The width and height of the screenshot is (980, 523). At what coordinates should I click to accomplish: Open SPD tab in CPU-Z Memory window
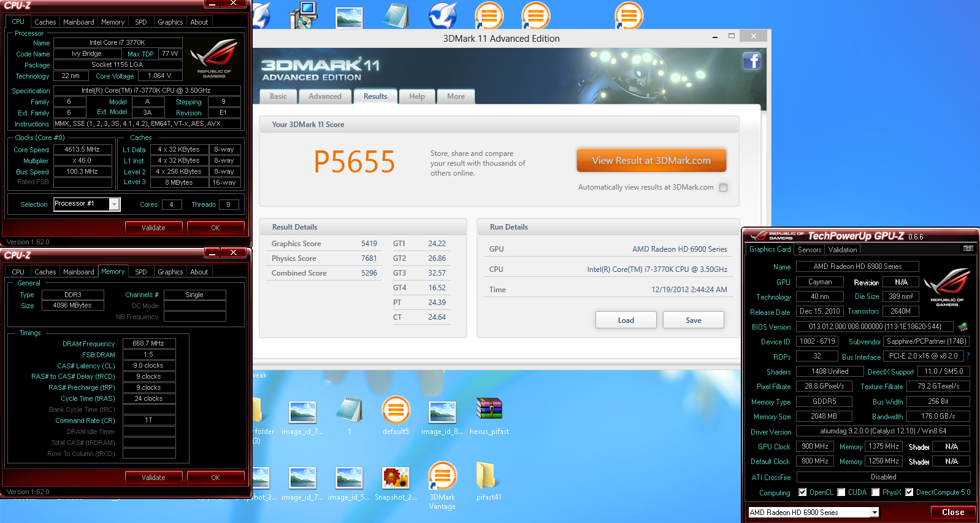(x=141, y=272)
